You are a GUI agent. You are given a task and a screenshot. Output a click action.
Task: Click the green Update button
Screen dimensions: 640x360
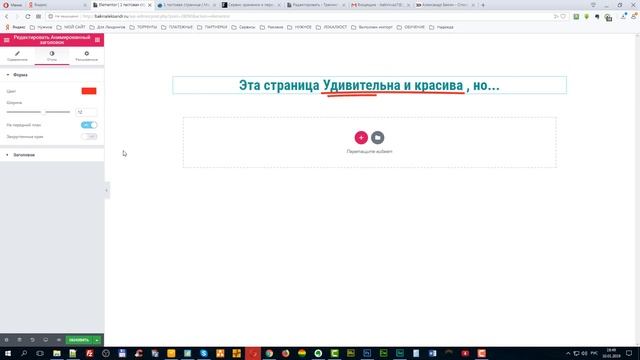point(79,340)
